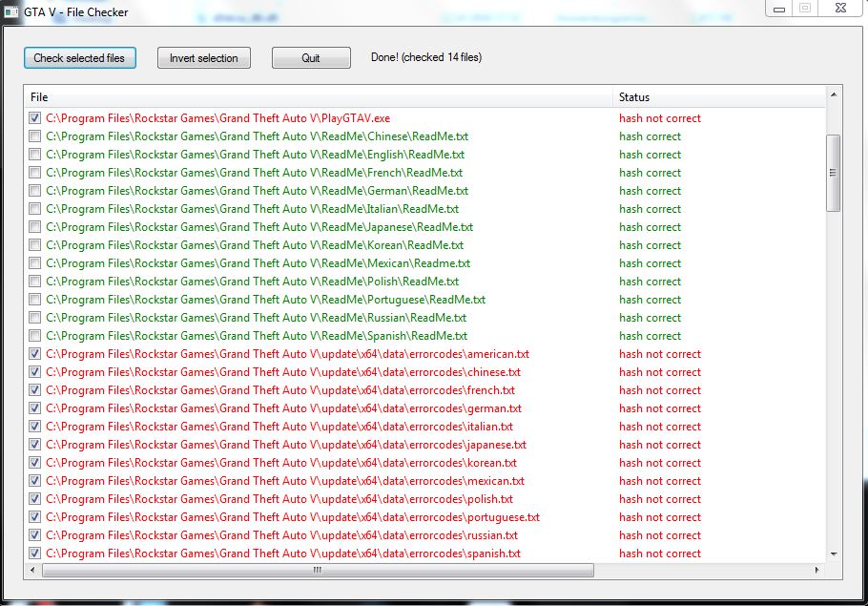
Task: Click the horizontal scrollbar left arrow
Action: [x=32, y=570]
